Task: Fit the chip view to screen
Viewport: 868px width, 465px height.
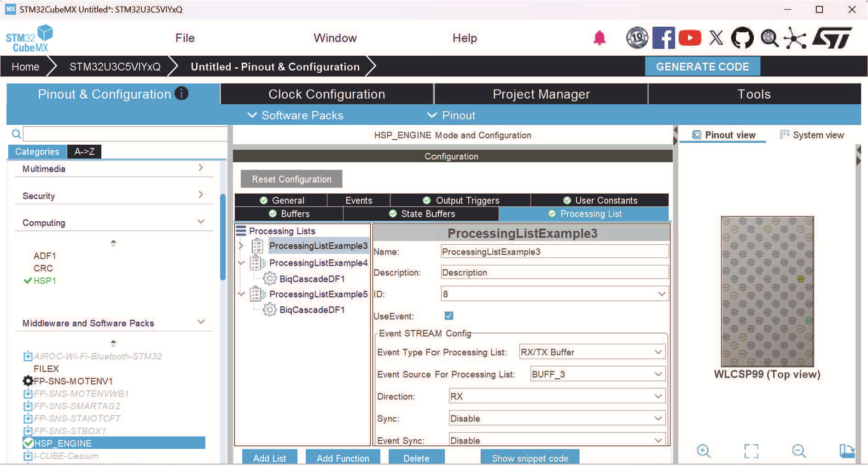Action: (751, 451)
